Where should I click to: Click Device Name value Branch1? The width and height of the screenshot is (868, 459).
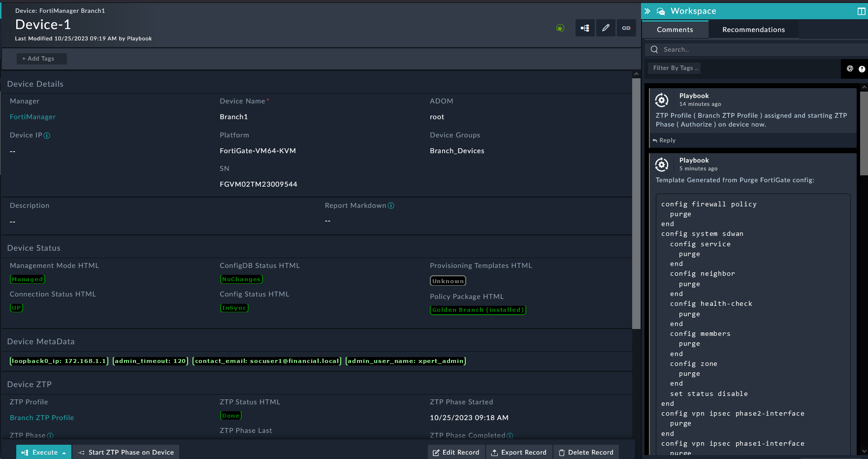pyautogui.click(x=234, y=117)
